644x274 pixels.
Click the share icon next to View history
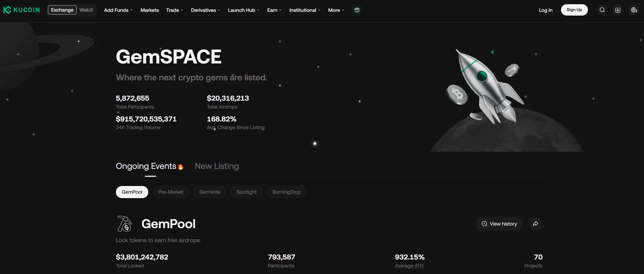(535, 223)
